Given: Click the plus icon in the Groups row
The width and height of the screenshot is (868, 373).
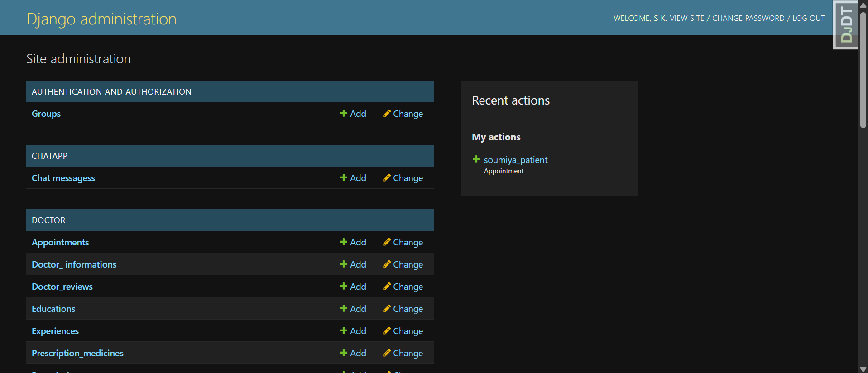Looking at the screenshot, I should 344,113.
